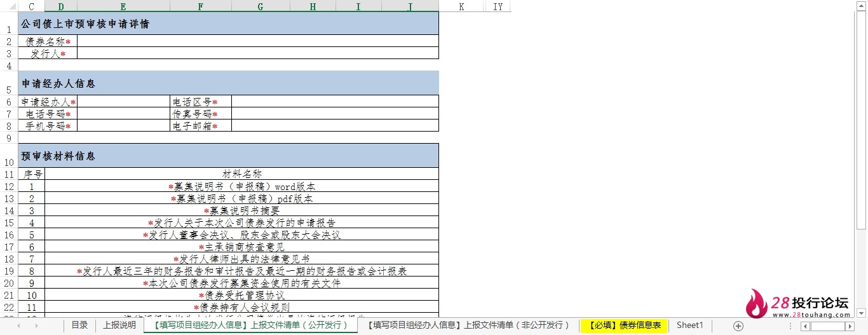Click the vertical scrollbar down arrow
868x335 pixels.
pyautogui.click(x=861, y=312)
